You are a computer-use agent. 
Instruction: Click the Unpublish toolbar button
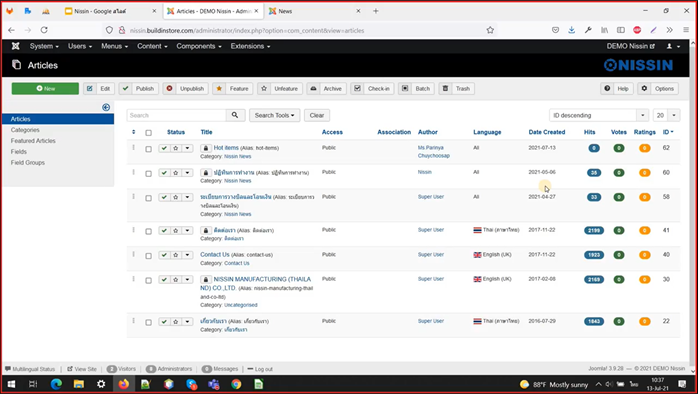click(x=186, y=89)
